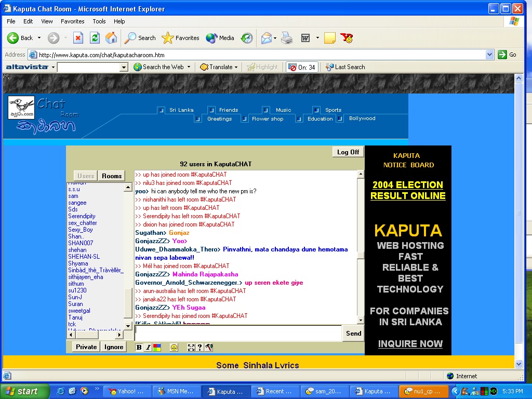The height and width of the screenshot is (399, 532).
Task: Open Mail button dropdown arrow
Action: tap(275, 38)
